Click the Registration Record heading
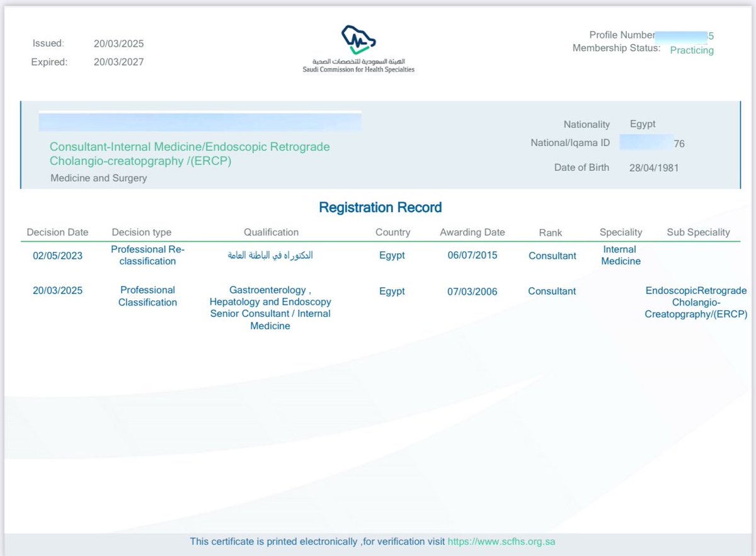The height and width of the screenshot is (556, 756). [x=380, y=207]
